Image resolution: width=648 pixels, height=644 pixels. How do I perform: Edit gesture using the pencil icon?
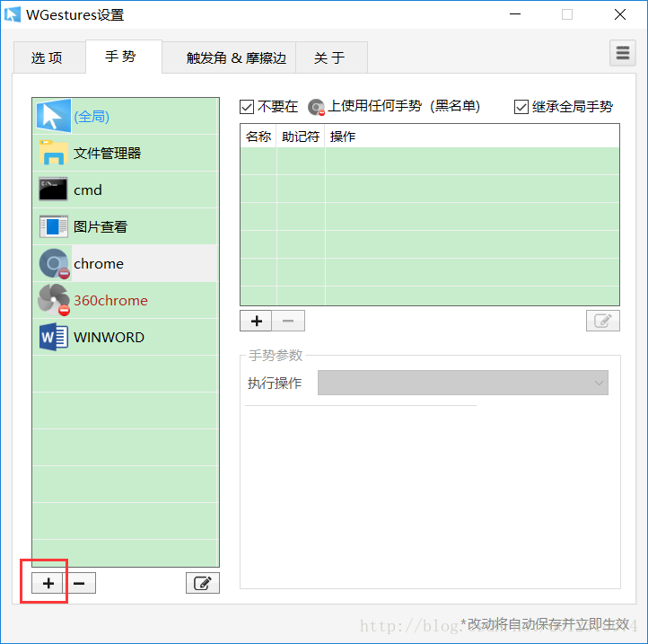[x=603, y=321]
